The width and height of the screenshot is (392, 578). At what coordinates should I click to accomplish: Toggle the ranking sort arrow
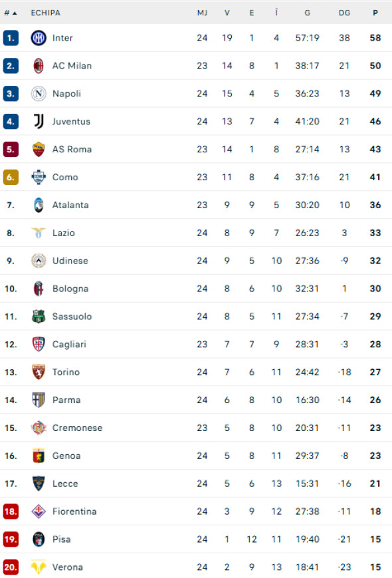pyautogui.click(x=16, y=12)
